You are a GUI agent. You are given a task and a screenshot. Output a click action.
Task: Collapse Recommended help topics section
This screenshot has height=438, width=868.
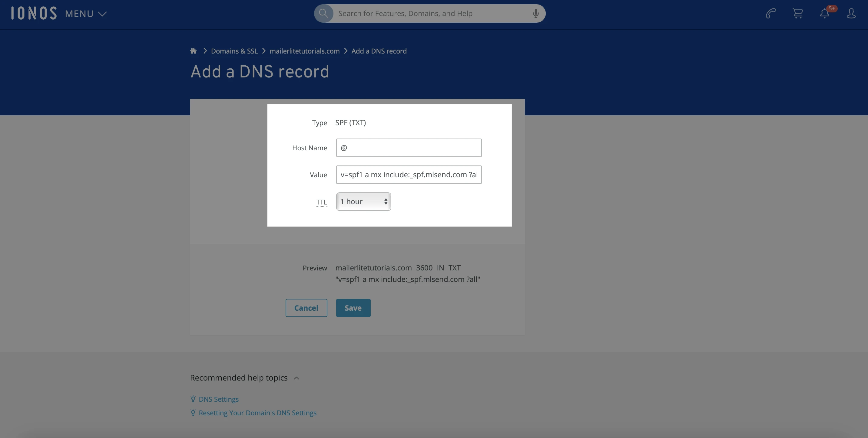coord(297,378)
